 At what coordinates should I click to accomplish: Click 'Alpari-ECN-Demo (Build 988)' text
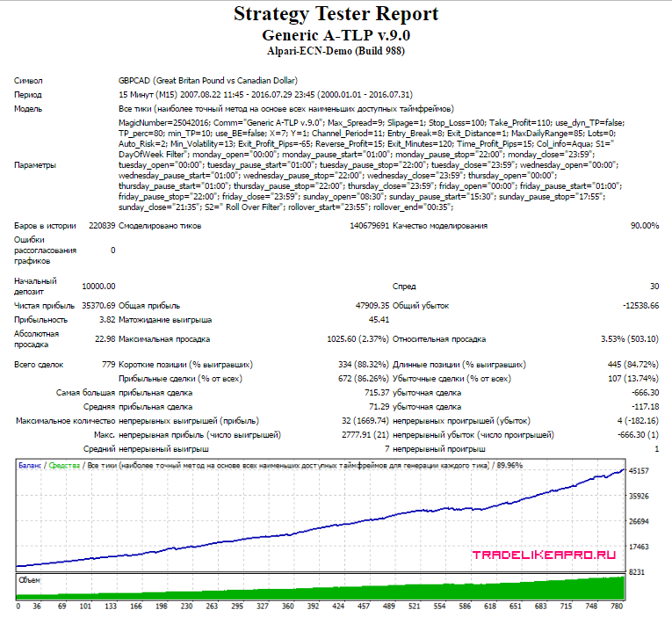[336, 51]
